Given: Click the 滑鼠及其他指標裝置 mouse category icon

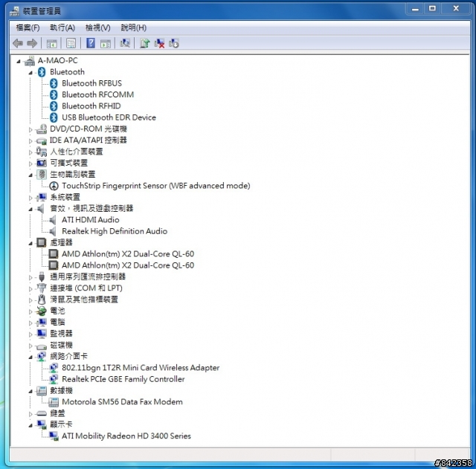Looking at the screenshot, I should point(42,300).
